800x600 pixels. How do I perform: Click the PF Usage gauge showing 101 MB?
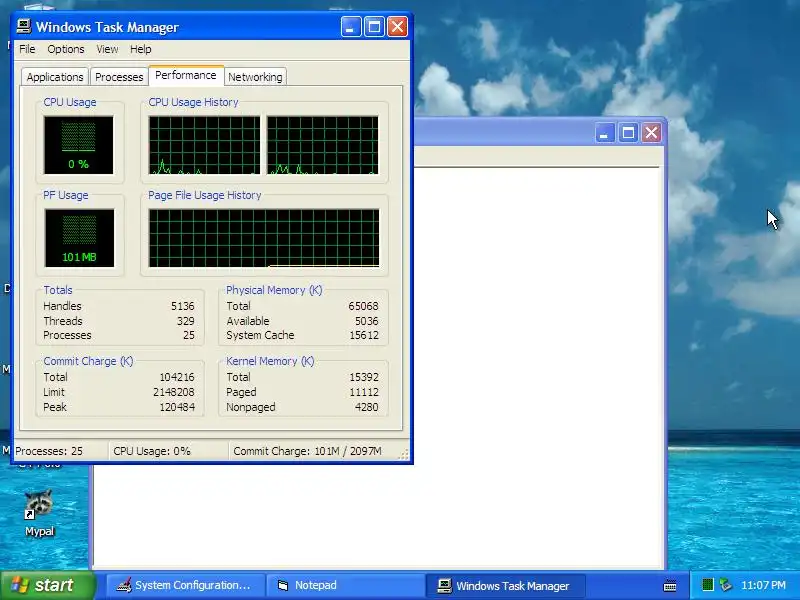(79, 238)
